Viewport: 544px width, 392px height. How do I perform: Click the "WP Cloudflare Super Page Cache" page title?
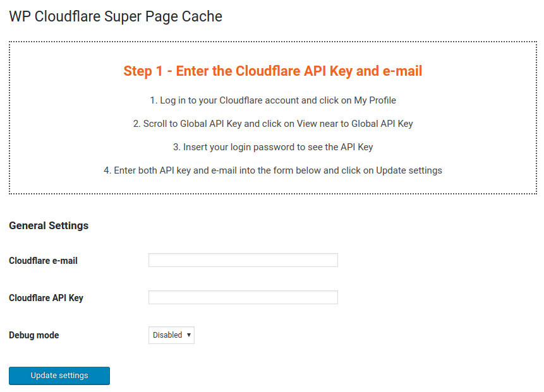point(116,16)
